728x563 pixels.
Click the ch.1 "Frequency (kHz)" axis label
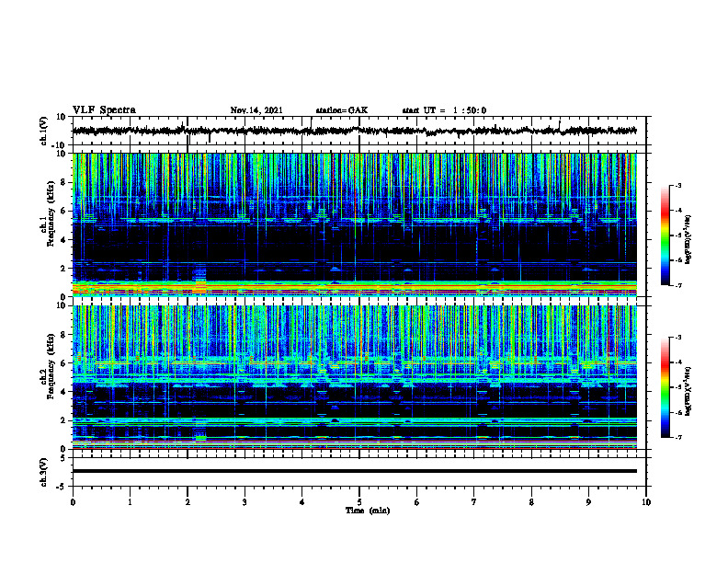(51, 214)
